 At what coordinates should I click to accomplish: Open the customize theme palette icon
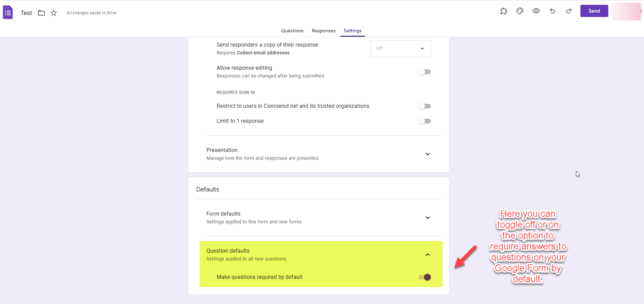click(x=520, y=11)
